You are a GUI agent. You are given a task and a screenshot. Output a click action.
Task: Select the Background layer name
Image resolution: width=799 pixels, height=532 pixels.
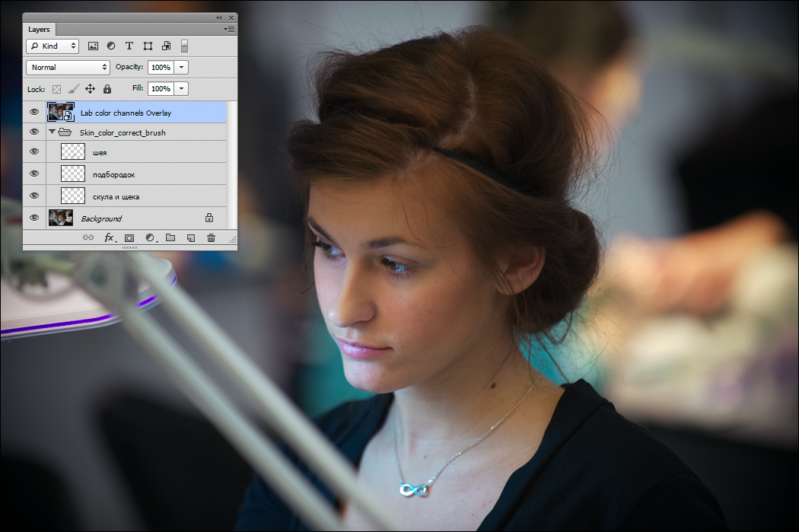(101, 218)
